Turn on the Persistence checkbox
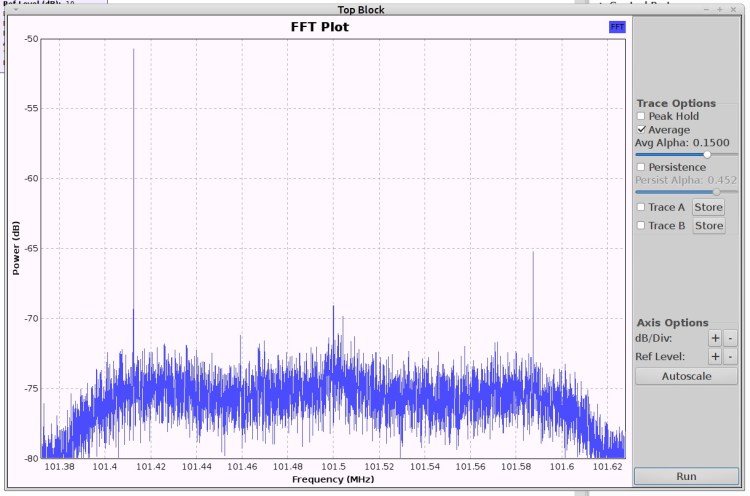 coord(641,167)
